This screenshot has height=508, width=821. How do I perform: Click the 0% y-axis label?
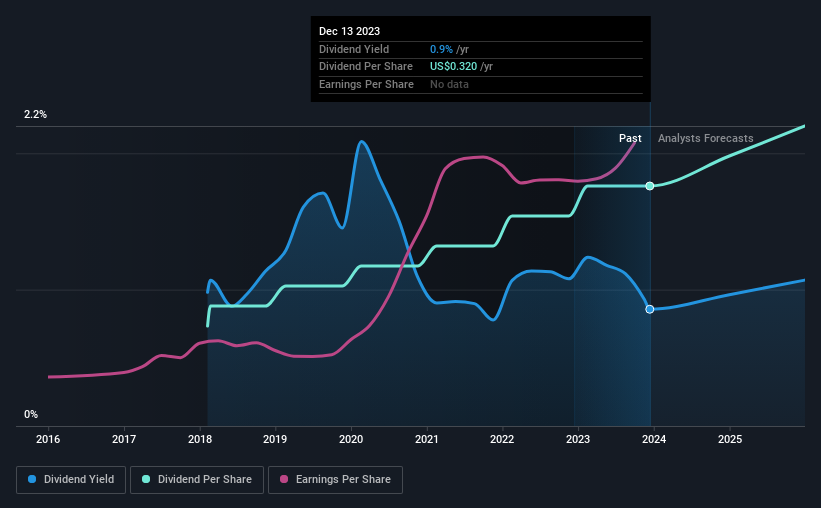tap(31, 414)
